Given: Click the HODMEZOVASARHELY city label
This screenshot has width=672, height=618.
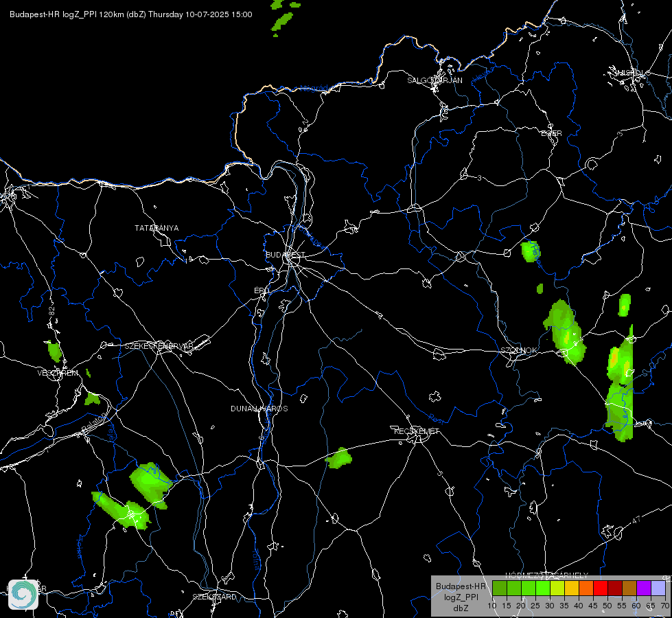Looking at the screenshot, I should click(x=547, y=575).
